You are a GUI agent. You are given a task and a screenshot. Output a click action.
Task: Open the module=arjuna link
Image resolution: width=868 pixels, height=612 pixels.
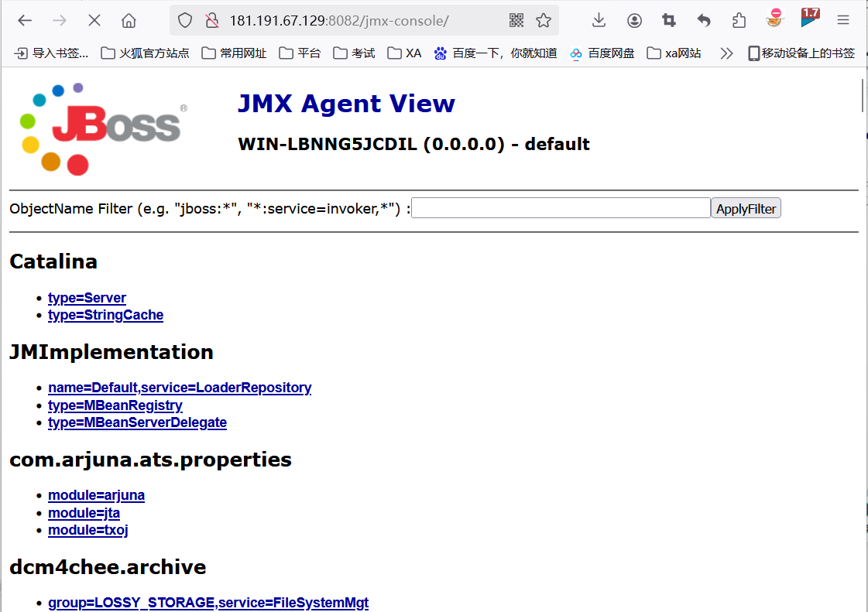[96, 495]
